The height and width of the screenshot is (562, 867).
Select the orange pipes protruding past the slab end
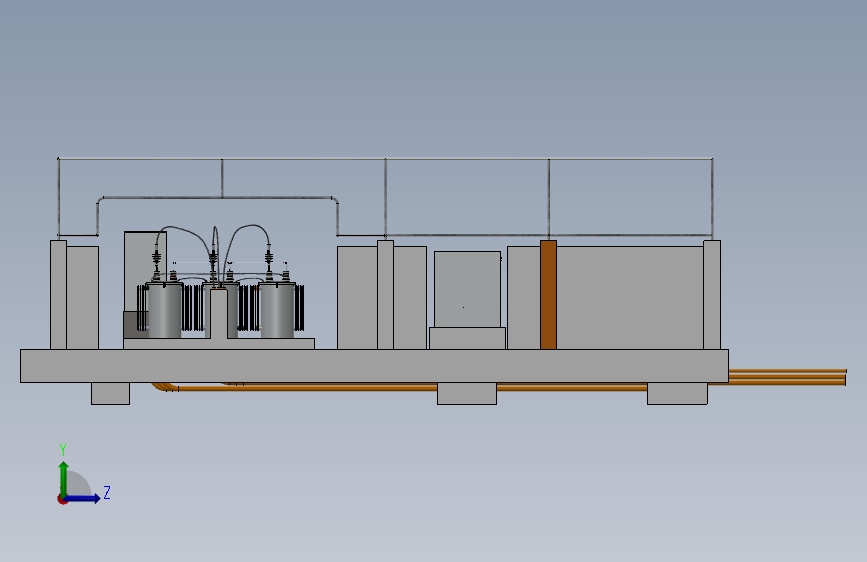click(787, 377)
